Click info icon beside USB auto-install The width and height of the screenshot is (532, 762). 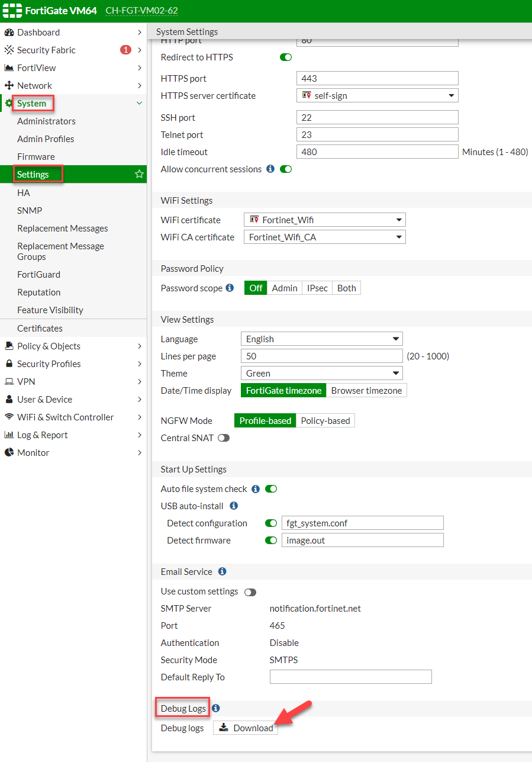[234, 506]
